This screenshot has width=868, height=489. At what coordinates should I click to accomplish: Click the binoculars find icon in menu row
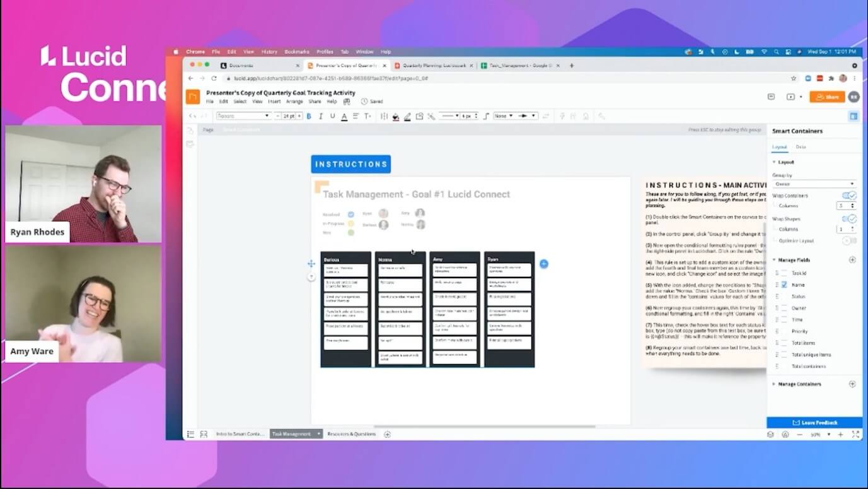pos(347,102)
